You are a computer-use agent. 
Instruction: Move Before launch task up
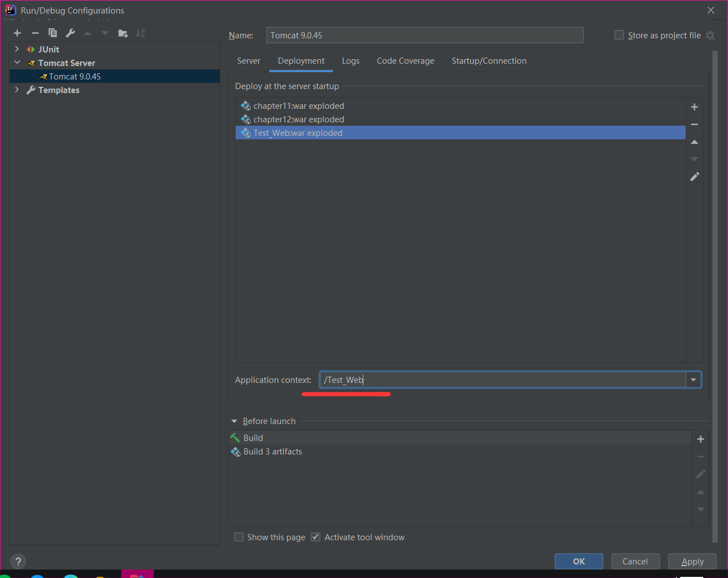700,492
